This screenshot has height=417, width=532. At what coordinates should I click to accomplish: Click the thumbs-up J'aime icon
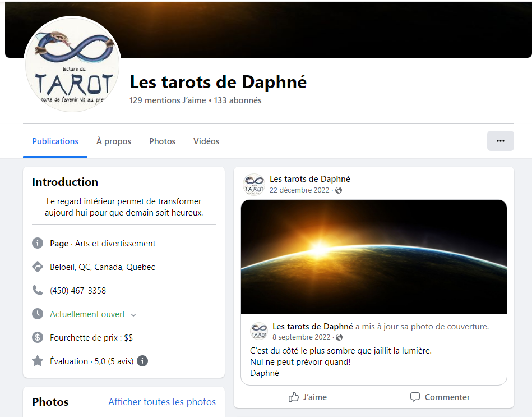(294, 397)
